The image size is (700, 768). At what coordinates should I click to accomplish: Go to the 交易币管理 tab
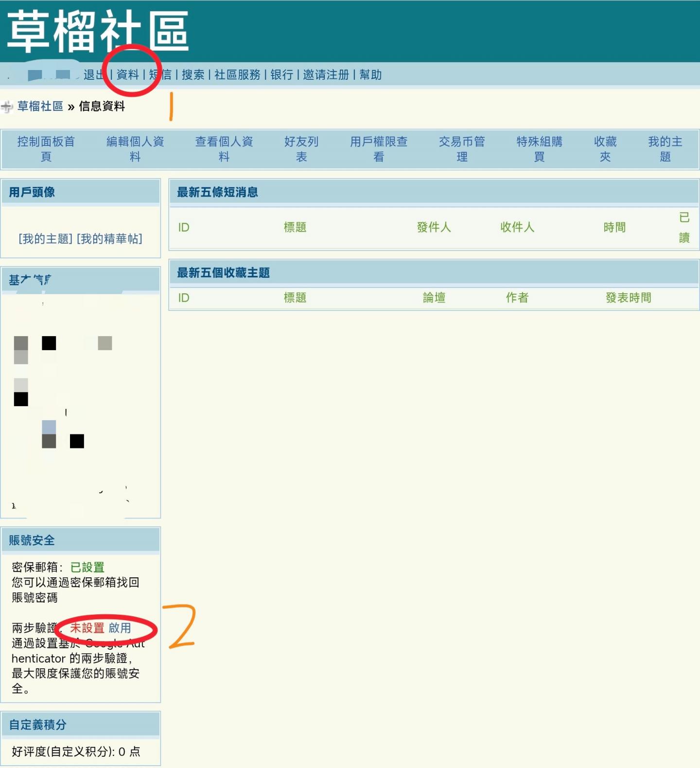point(462,149)
